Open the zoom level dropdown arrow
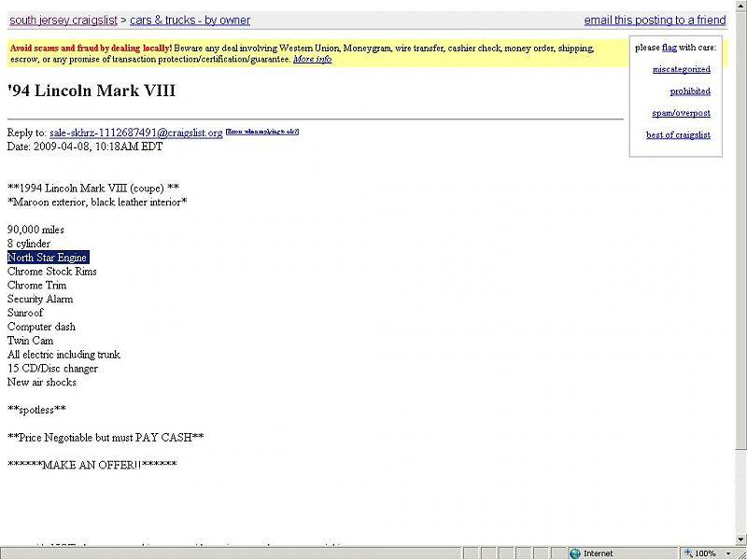This screenshot has height=560, width=747. pos(728,553)
